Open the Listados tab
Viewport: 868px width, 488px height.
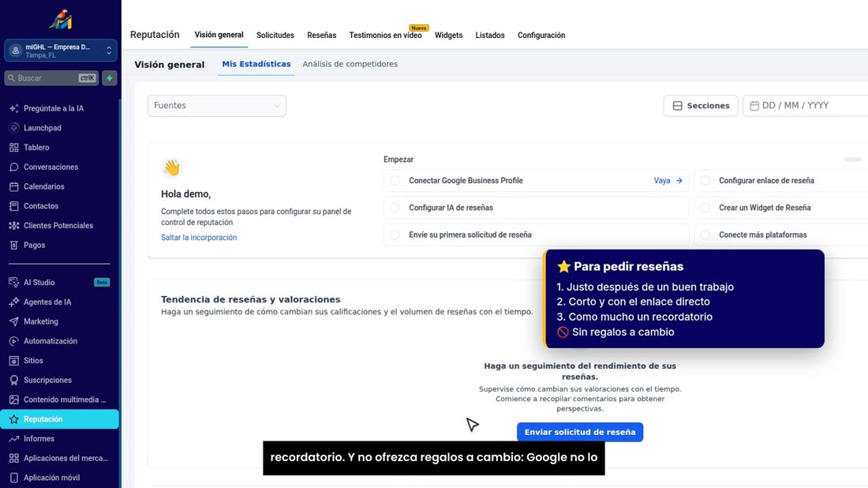[490, 36]
